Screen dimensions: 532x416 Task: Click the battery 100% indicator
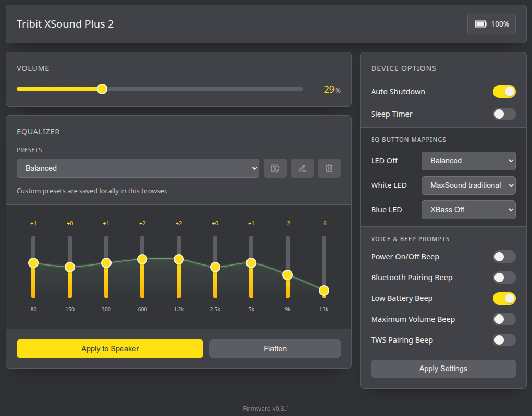pos(491,24)
